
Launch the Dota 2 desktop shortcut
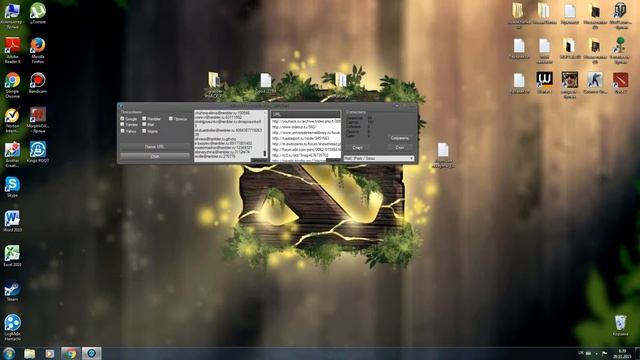[x=620, y=83]
